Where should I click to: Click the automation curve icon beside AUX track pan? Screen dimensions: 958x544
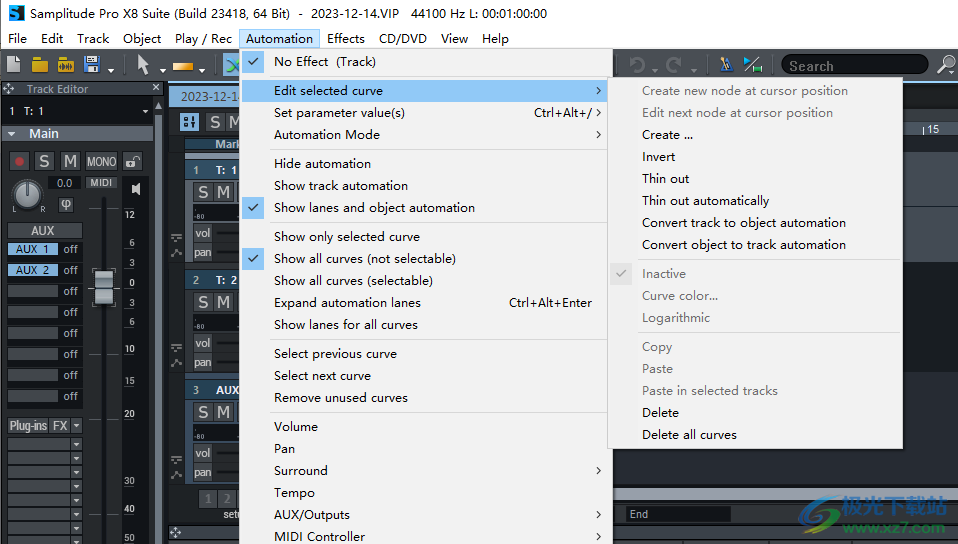point(176,473)
